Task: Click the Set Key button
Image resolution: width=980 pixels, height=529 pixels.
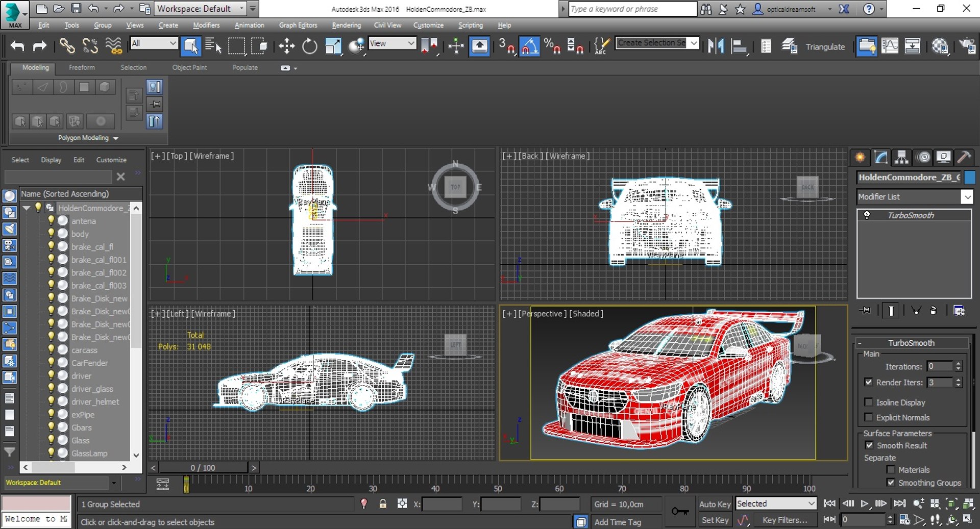Action: tap(715, 520)
